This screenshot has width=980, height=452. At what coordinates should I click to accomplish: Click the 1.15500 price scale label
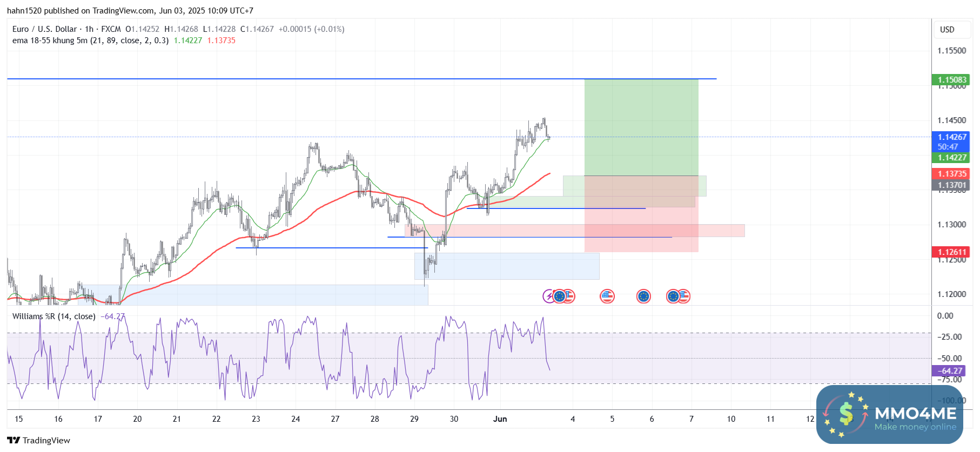coord(952,51)
